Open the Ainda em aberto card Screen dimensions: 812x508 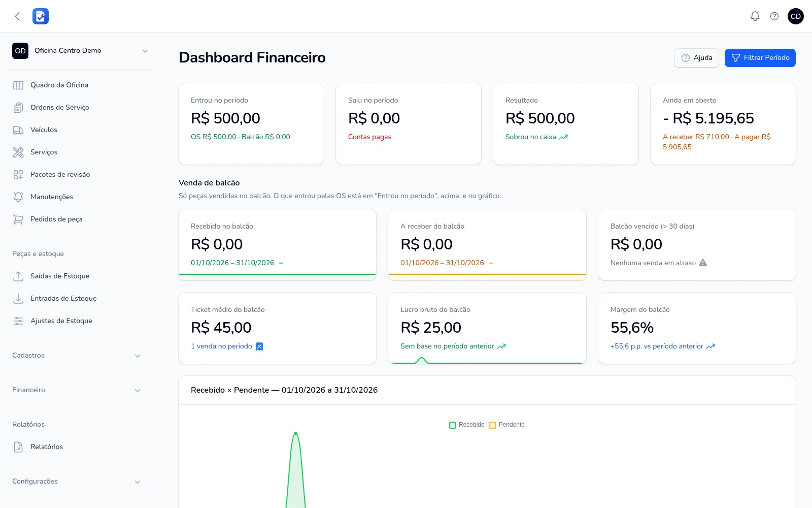coord(723,124)
